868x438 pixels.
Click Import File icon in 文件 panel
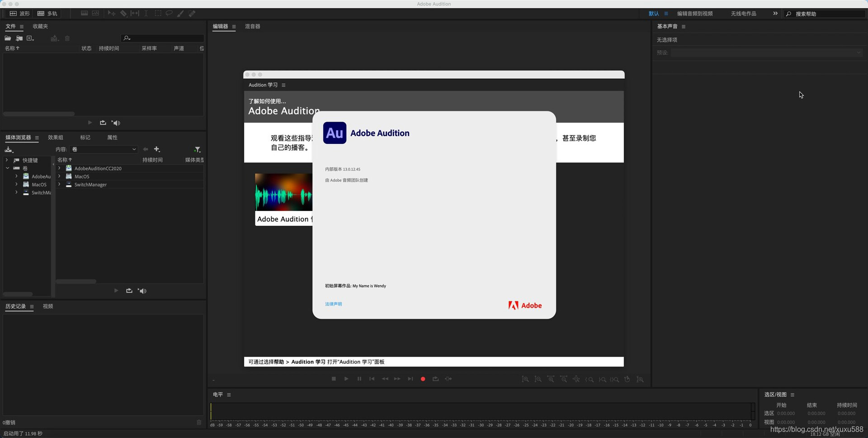pyautogui.click(x=19, y=38)
